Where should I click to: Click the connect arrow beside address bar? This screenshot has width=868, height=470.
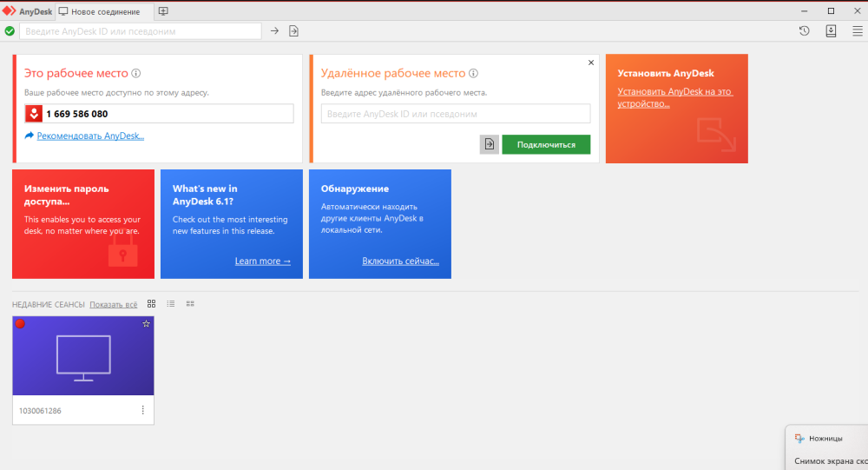click(x=274, y=31)
